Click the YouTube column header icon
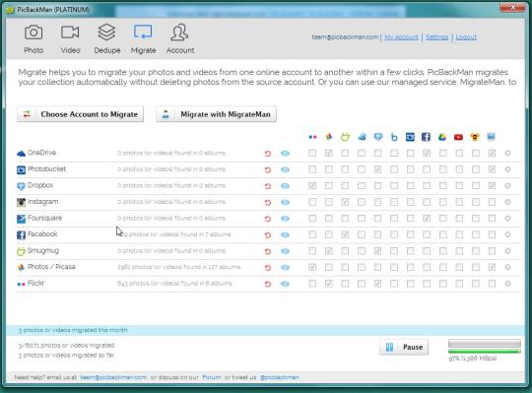532x393 pixels. 458,137
